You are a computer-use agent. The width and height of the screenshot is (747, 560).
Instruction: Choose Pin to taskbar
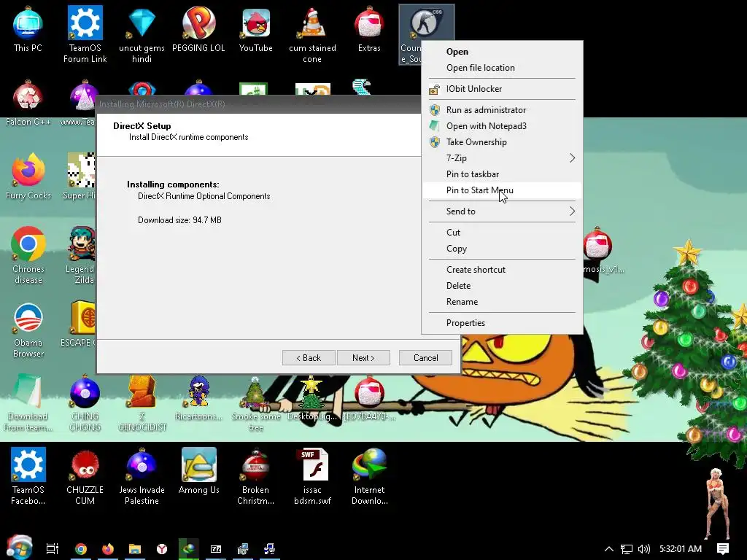pos(502,174)
